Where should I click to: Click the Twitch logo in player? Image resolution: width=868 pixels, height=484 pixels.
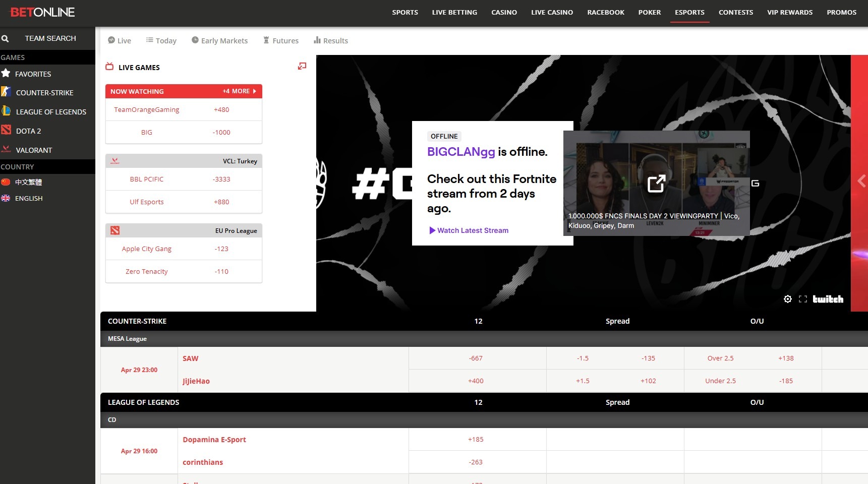828,299
